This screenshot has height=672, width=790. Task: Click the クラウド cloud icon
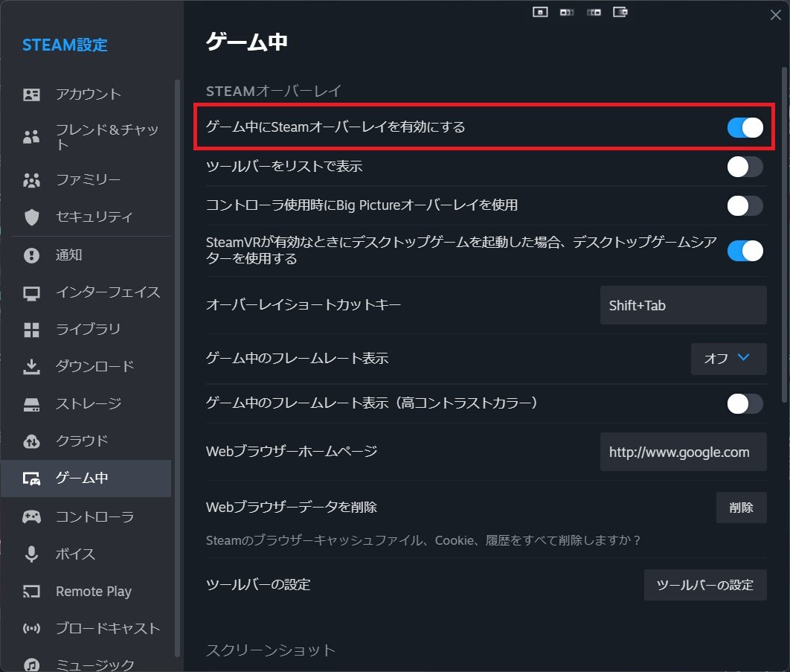click(x=31, y=441)
